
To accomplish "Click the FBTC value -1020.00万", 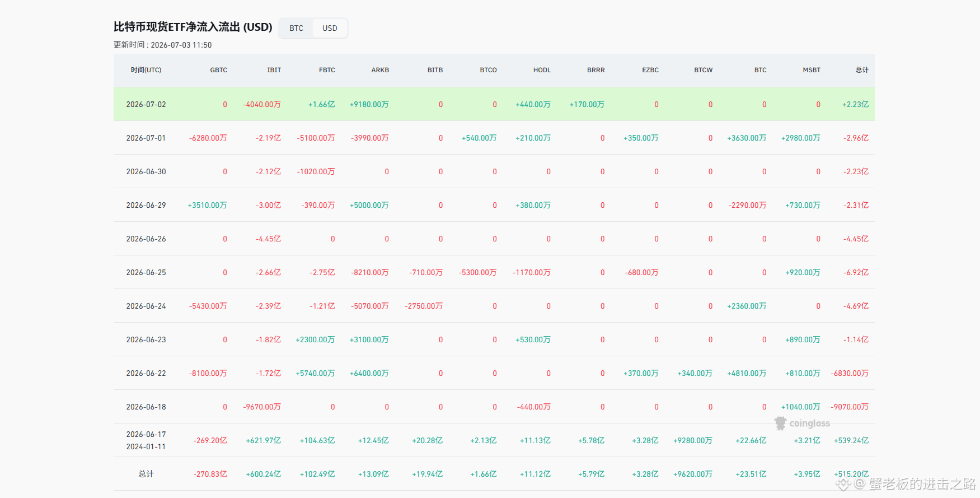I will click(316, 171).
